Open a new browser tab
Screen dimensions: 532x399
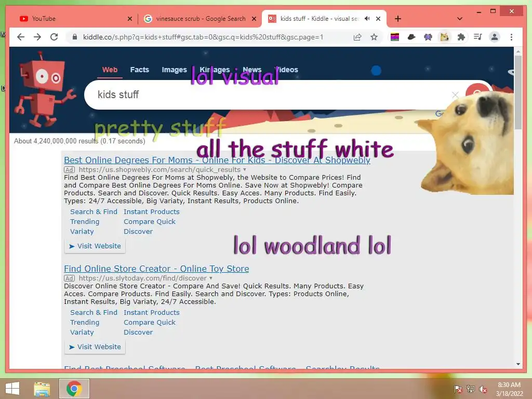[398, 19]
